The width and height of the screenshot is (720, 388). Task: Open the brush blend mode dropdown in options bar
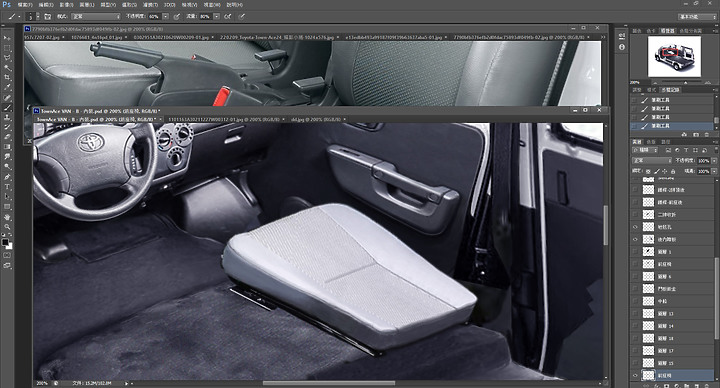95,17
